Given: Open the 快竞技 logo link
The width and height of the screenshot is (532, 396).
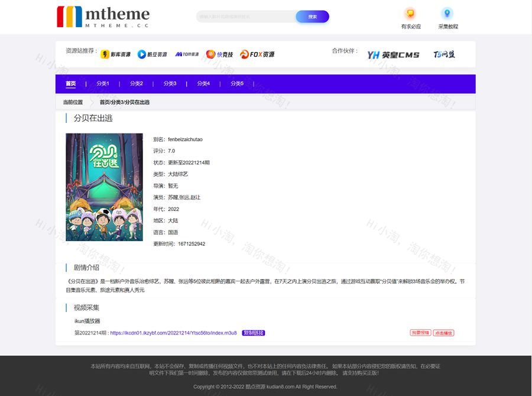Looking at the screenshot, I should 219,54.
